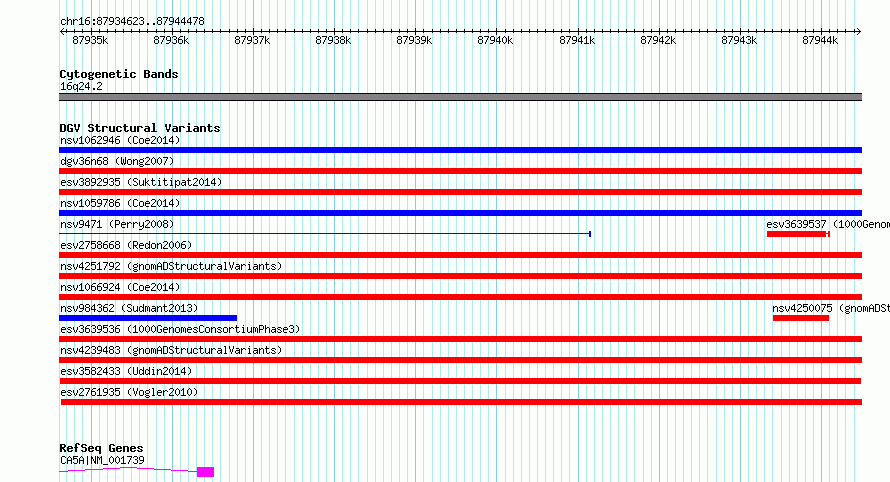Click the RefSeq Genes track heading

pos(101,448)
